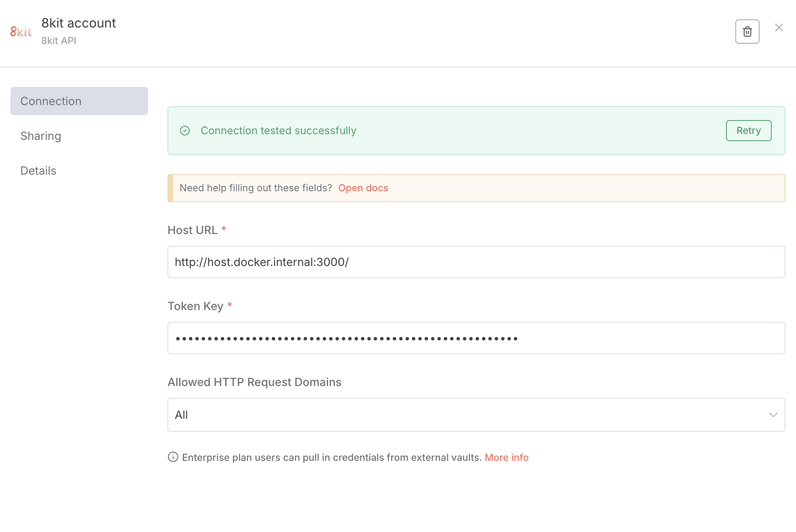Click the Host URL label

pos(193,230)
